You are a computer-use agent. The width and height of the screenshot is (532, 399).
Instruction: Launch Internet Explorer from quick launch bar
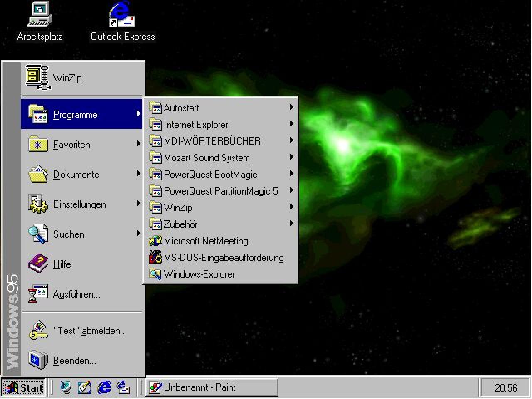click(x=104, y=387)
